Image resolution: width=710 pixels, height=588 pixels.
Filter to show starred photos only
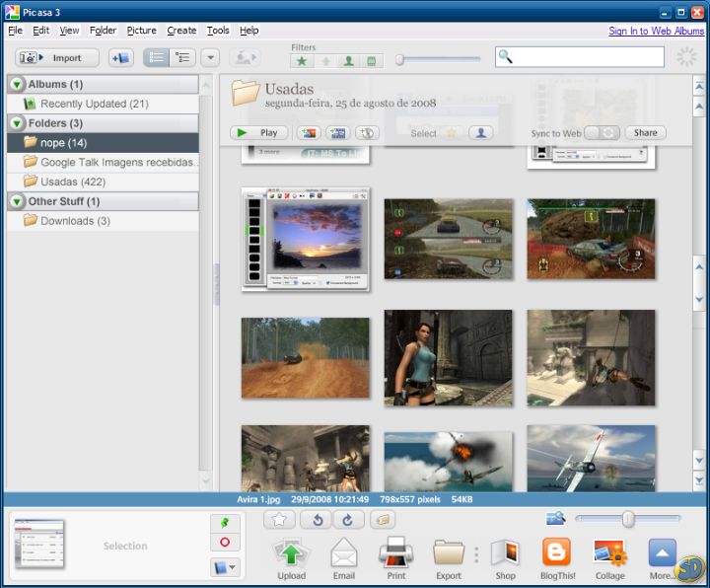302,61
